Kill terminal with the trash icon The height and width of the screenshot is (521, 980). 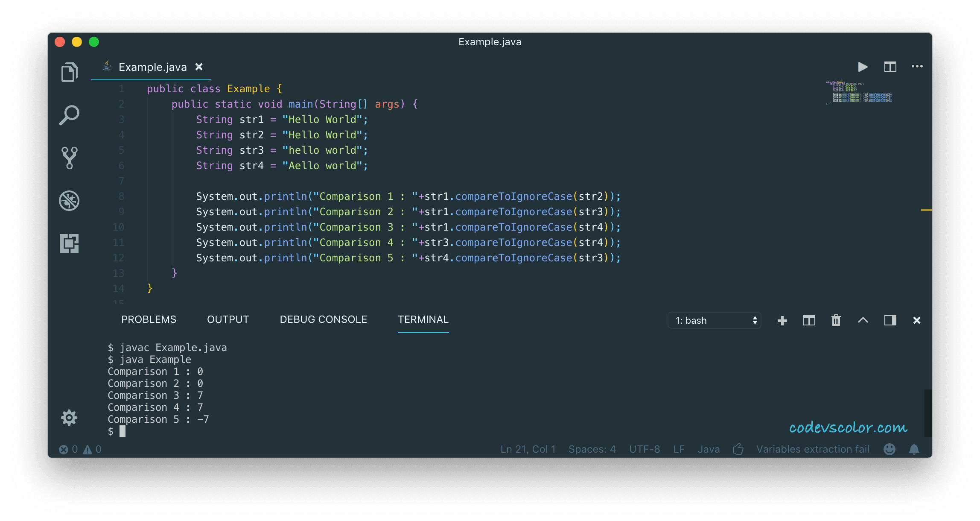[836, 320]
